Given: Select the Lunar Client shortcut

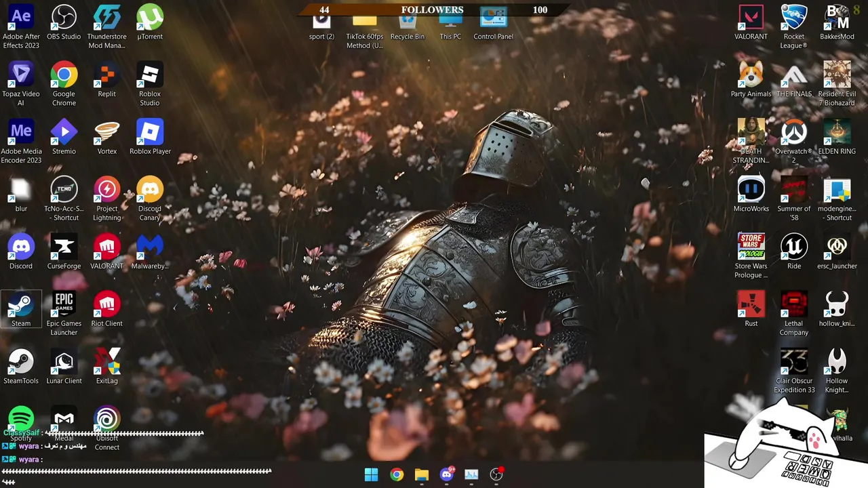Looking at the screenshot, I should click(x=64, y=367).
